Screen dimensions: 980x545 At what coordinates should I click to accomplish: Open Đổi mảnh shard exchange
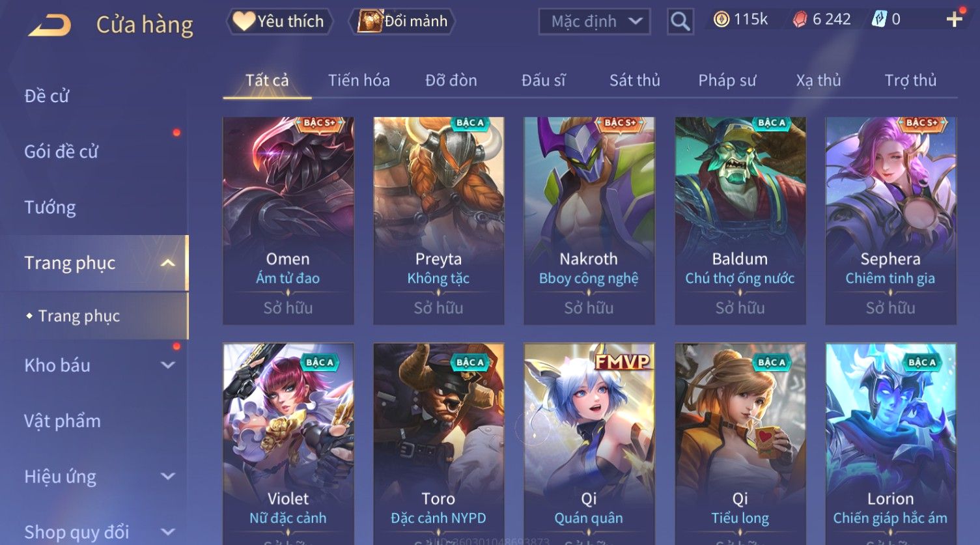[x=402, y=21]
